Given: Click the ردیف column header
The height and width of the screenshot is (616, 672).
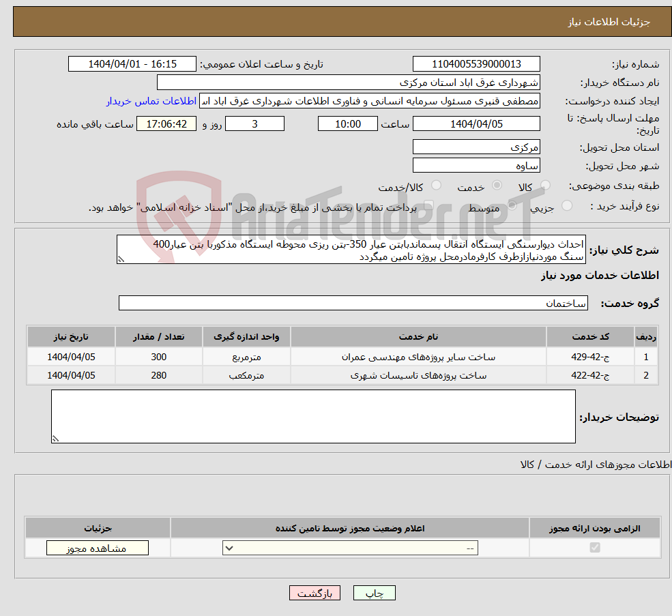Looking at the screenshot, I should [x=646, y=337].
